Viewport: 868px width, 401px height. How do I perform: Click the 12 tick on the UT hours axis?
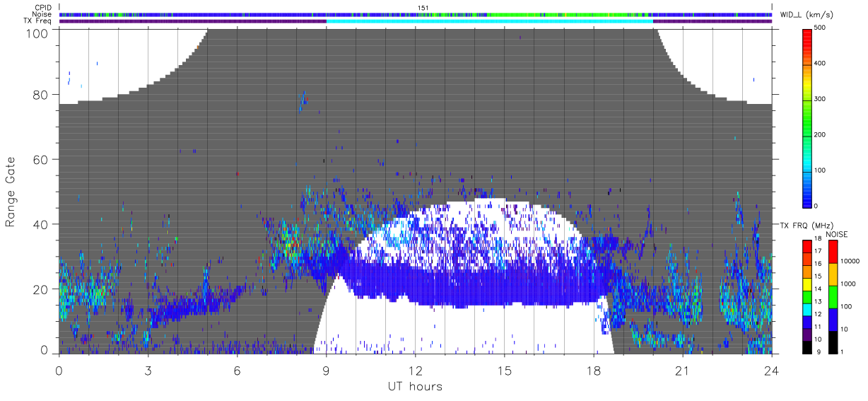coord(416,371)
